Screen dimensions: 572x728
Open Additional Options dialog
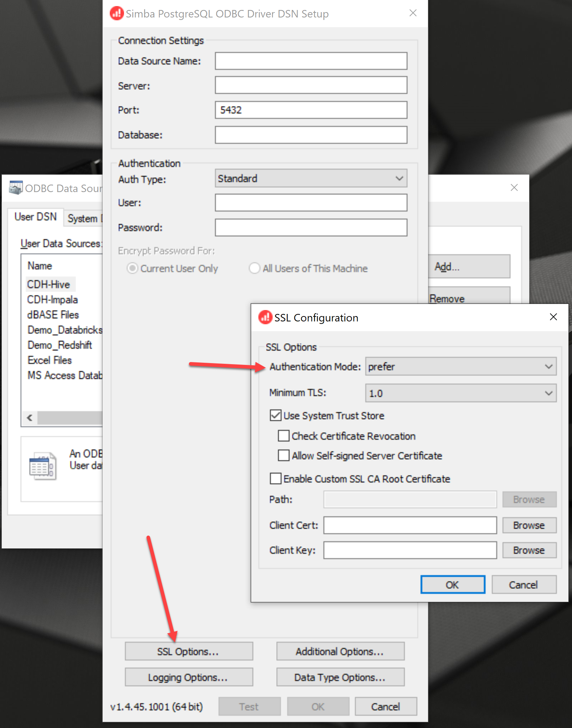tap(340, 651)
